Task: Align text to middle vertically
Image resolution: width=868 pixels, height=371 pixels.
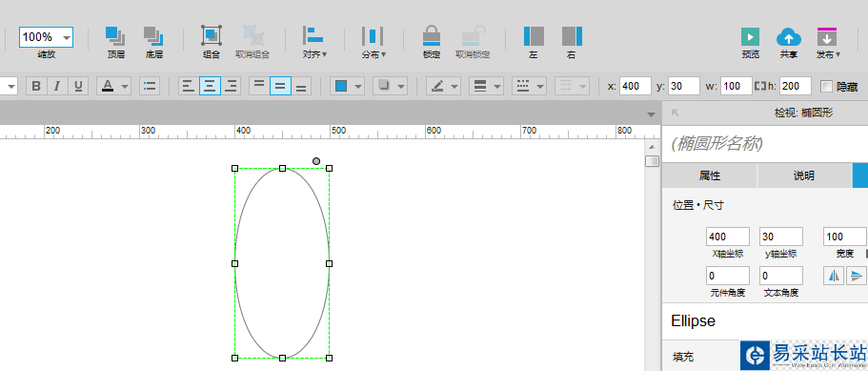Action: click(x=281, y=86)
